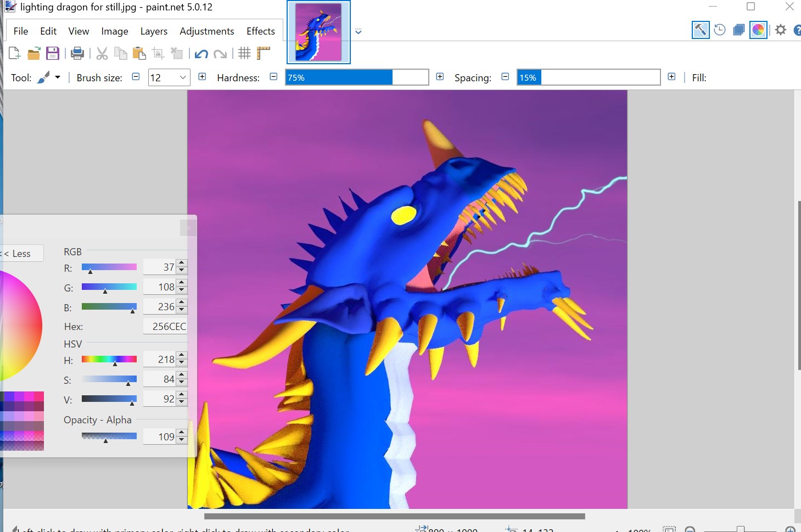The width and height of the screenshot is (801, 532).
Task: Adjust the B color gradient slider
Action: point(109,307)
